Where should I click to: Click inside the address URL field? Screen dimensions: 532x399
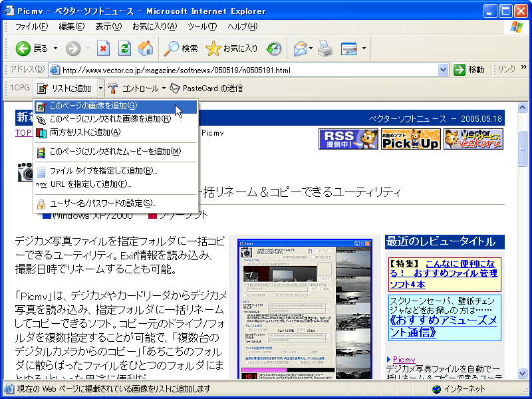point(246,70)
